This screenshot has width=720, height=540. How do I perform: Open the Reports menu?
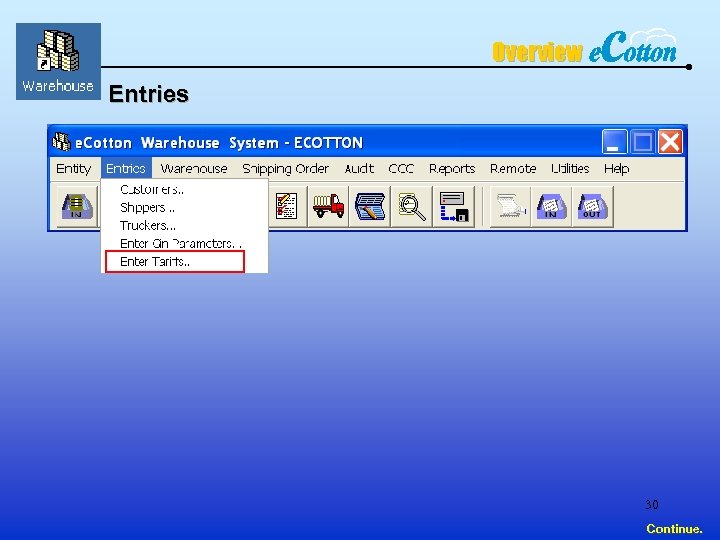(452, 169)
